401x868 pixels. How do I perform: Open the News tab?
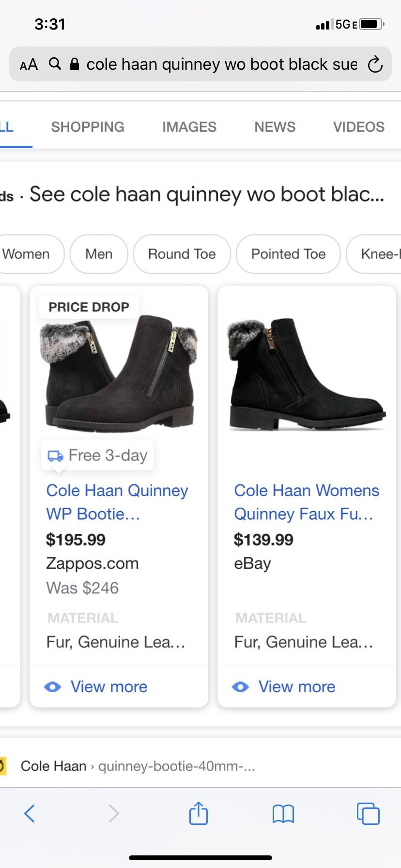point(275,127)
